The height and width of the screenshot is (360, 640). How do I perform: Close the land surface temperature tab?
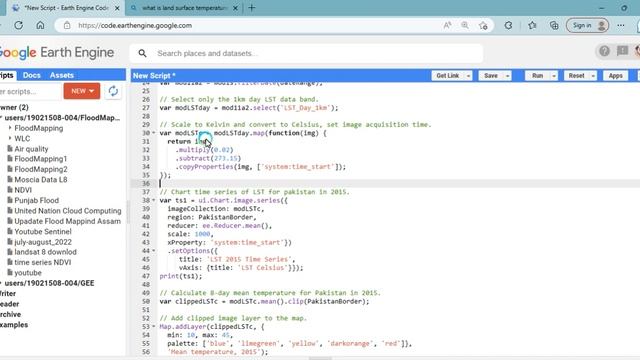point(236,8)
